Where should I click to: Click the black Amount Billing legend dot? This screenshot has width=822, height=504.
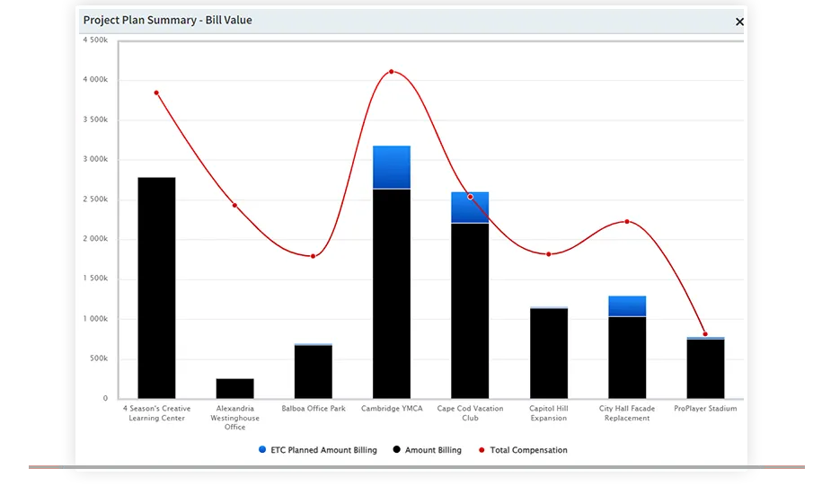tap(397, 449)
